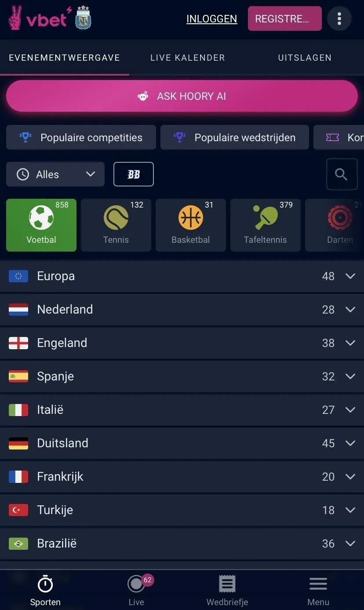
Task: Select the Basketbal sport icon
Action: click(191, 225)
